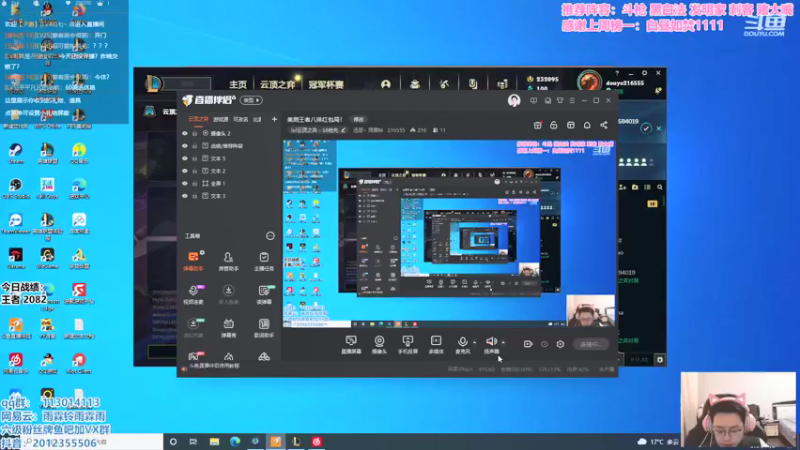The width and height of the screenshot is (800, 450).
Task: Add a 直播屏幕 screen capture source
Action: (351, 344)
